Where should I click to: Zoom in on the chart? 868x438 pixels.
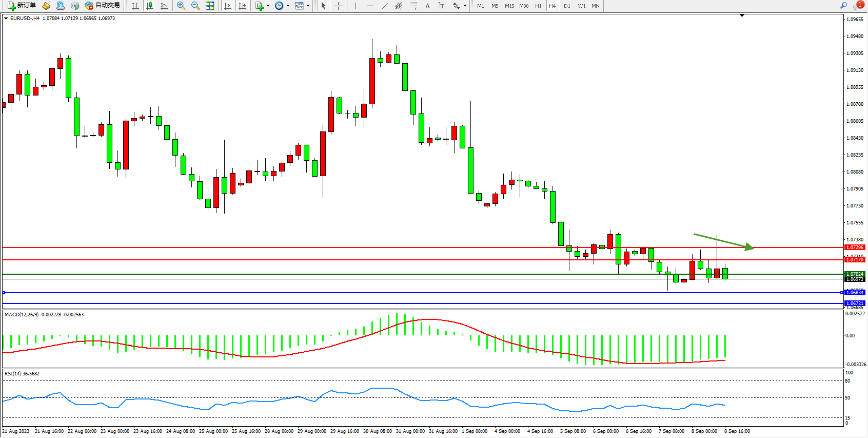(x=181, y=6)
